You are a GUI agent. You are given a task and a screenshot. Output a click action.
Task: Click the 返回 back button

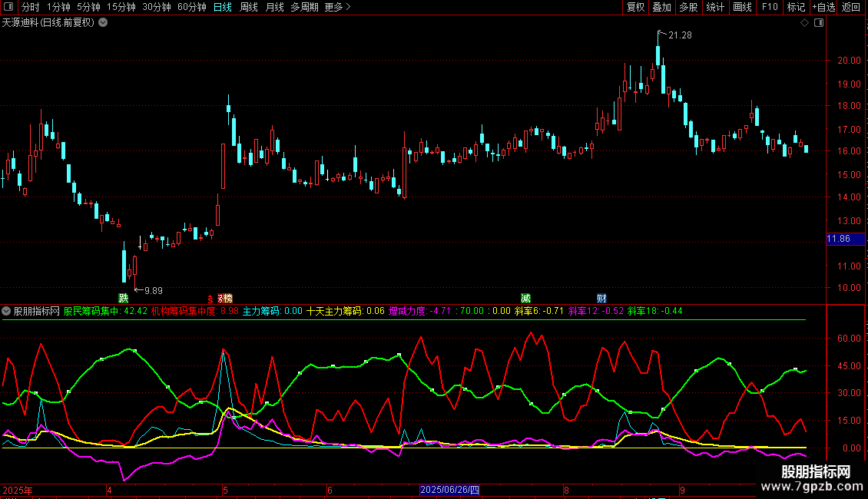pos(851,7)
